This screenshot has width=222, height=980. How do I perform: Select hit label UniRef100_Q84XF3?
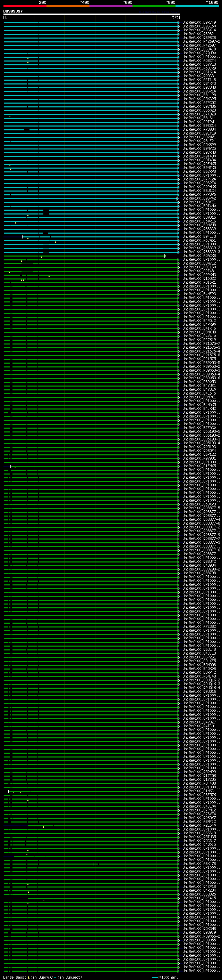199,84
